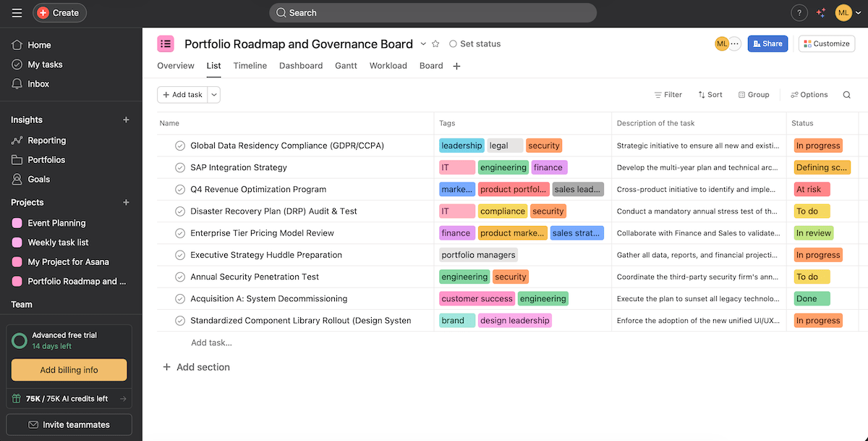Expand the Add task dropdown arrow
Image resolution: width=868 pixels, height=441 pixels.
[213, 94]
